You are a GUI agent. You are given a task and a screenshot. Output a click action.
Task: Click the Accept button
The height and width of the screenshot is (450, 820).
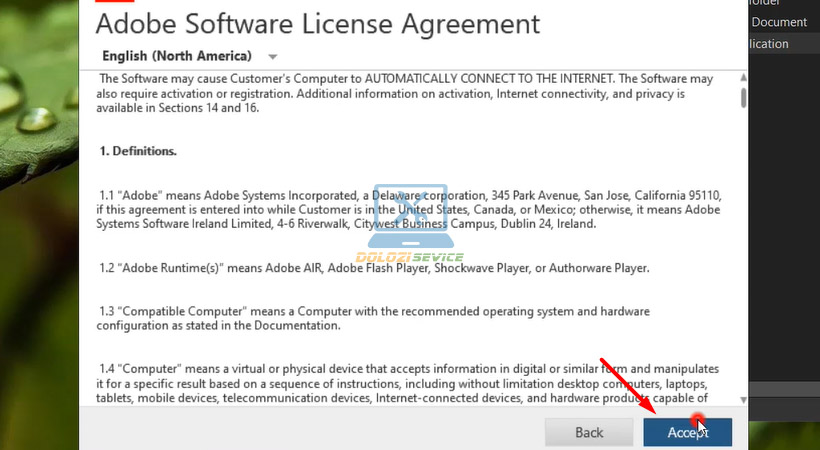click(x=687, y=432)
